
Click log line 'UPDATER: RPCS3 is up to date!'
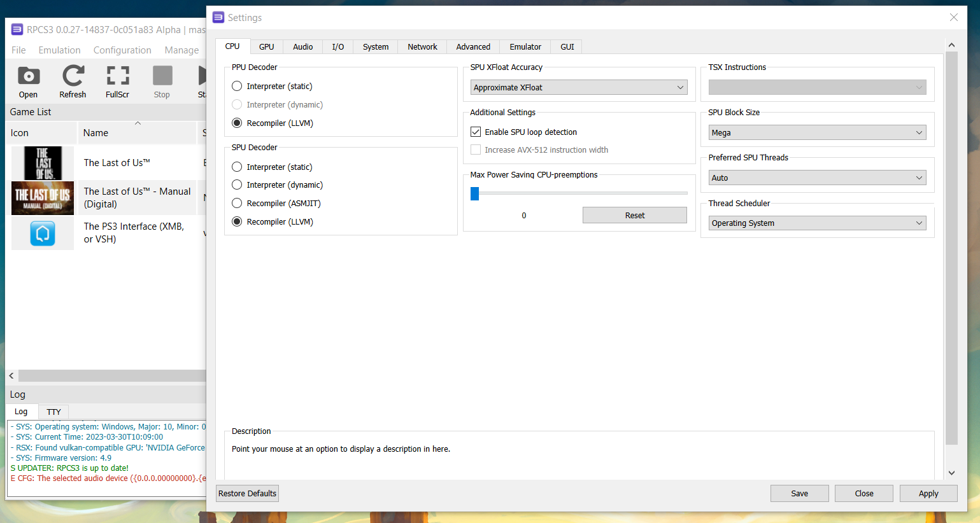[69, 468]
